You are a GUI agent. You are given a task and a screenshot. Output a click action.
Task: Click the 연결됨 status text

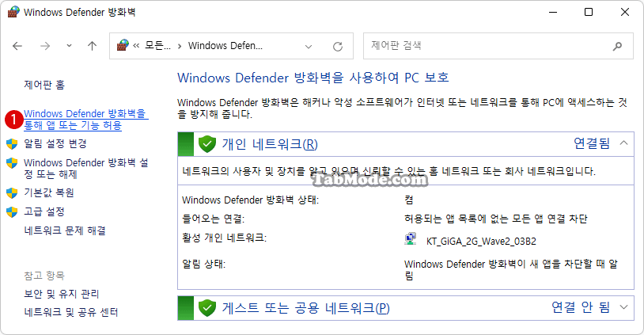592,143
